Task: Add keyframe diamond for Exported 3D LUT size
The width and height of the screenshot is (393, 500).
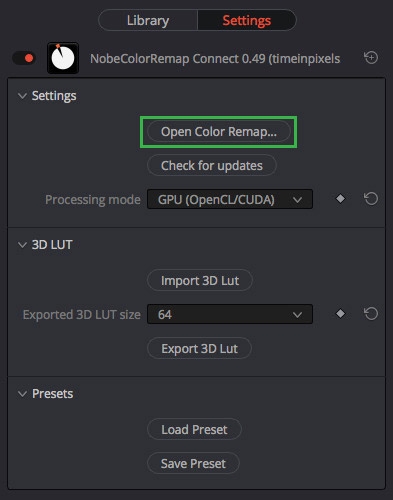Action: click(x=340, y=314)
